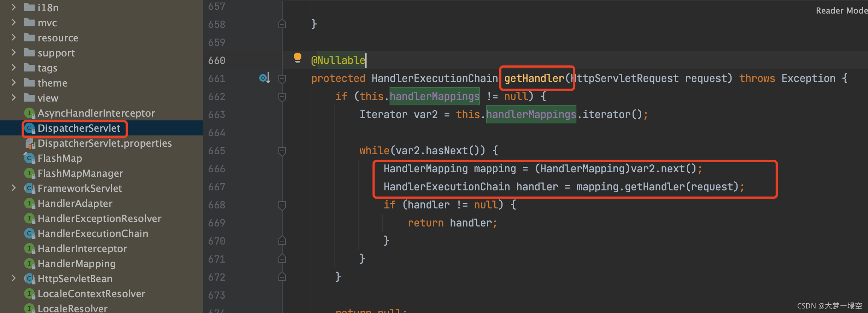Click handlerMappings on line 662

coord(434,96)
